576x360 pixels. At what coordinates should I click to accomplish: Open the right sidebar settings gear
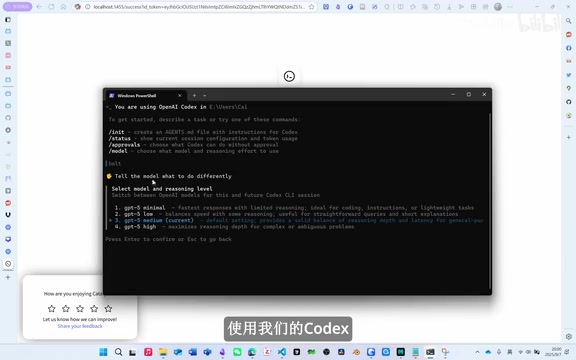coord(569,336)
